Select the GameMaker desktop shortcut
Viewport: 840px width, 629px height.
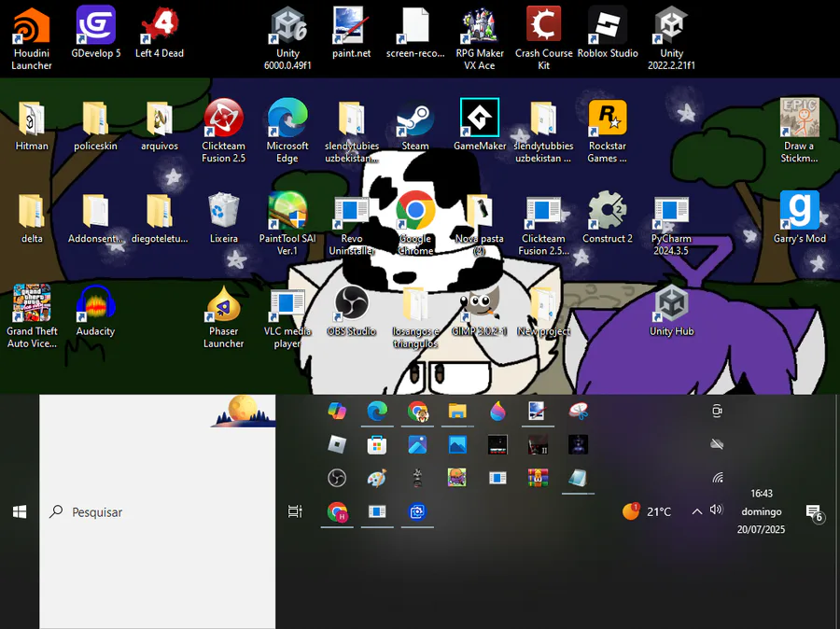480,126
